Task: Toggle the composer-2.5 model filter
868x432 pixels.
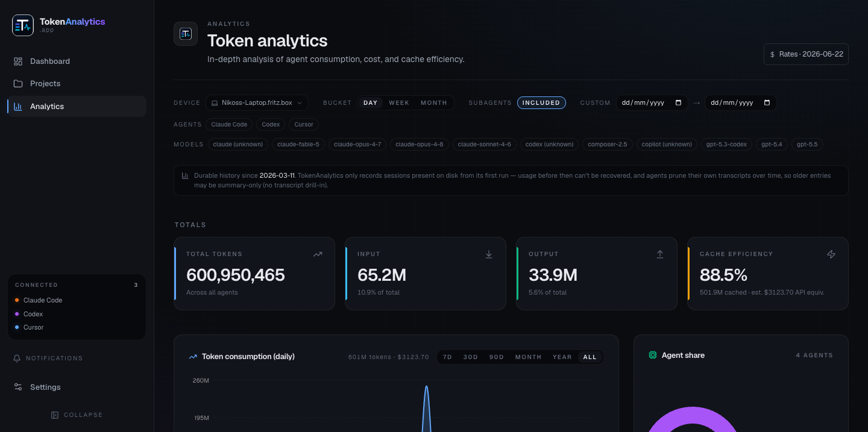Action: [x=608, y=145]
